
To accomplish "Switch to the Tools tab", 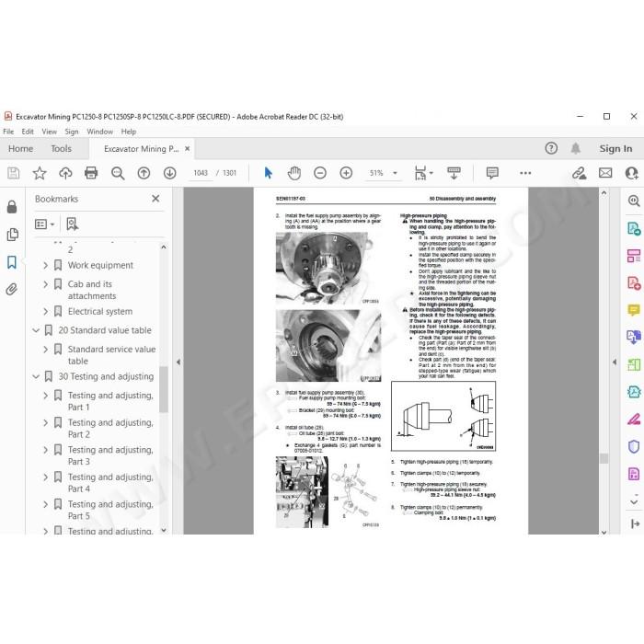I will (62, 149).
